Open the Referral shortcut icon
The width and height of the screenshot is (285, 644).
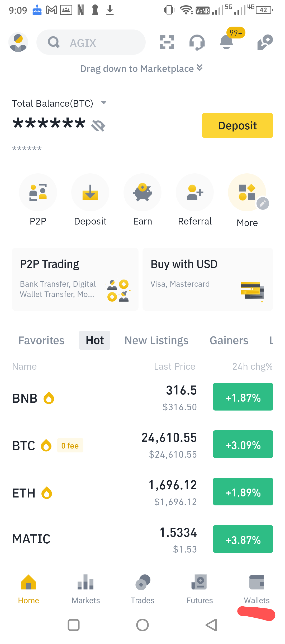195,192
